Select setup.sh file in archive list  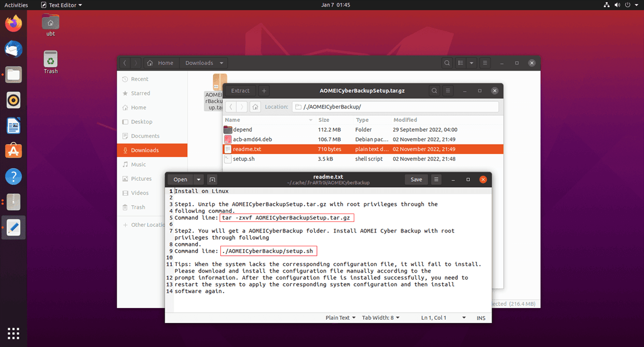tap(244, 159)
